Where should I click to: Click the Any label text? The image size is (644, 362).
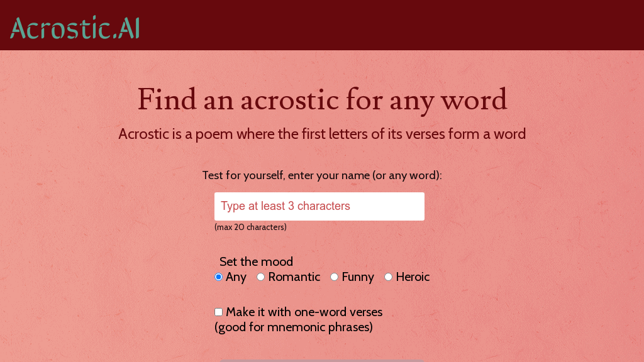(236, 277)
